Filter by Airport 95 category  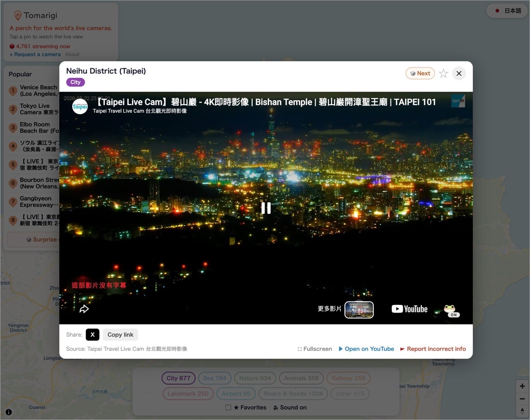click(x=236, y=393)
